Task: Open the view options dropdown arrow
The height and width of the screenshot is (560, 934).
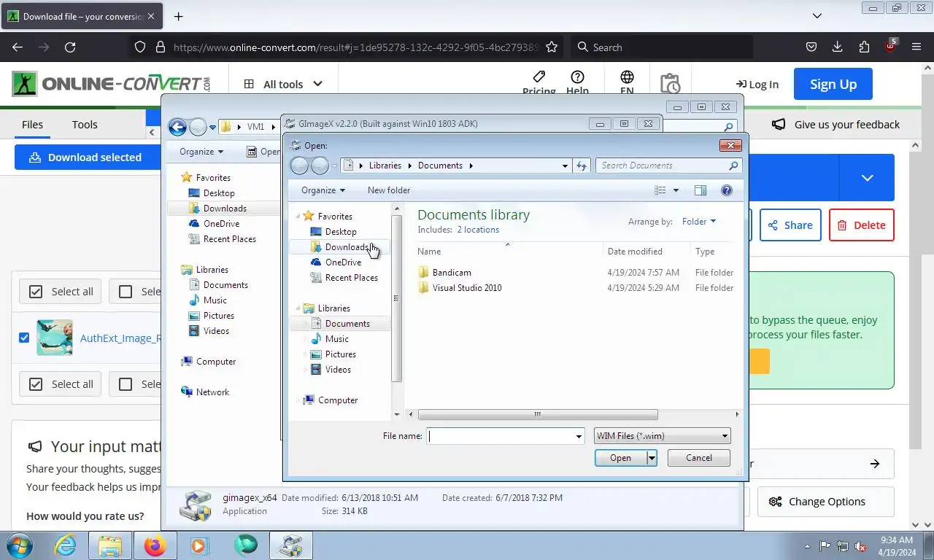Action: point(676,190)
